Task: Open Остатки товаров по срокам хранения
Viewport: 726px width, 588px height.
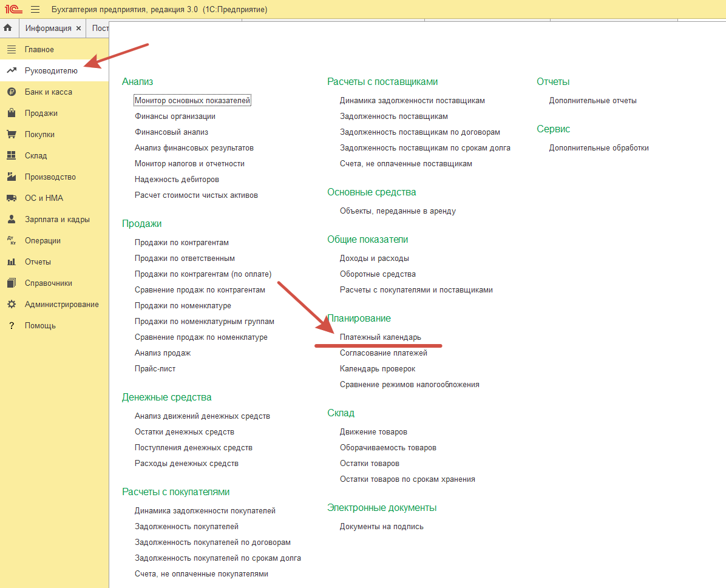Action: tap(407, 479)
